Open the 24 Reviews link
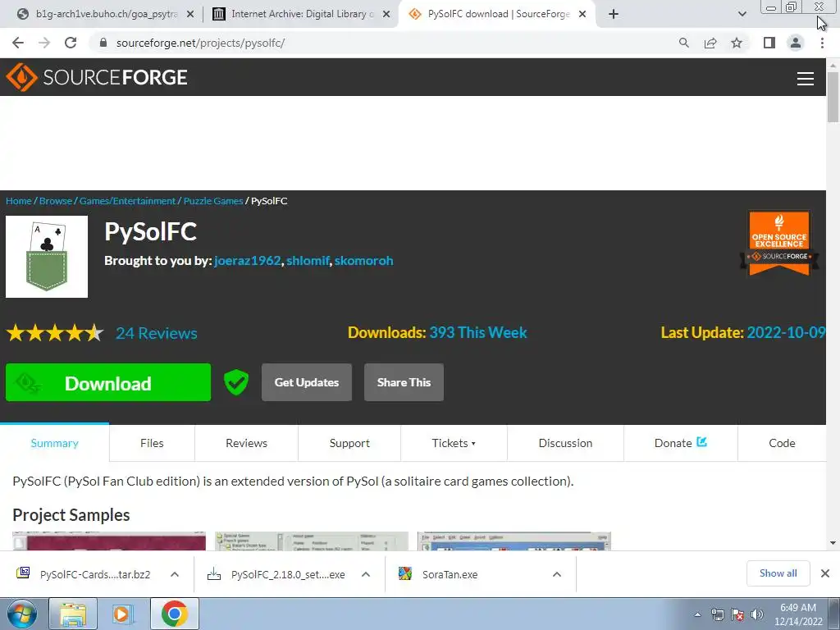840x630 pixels. [157, 333]
